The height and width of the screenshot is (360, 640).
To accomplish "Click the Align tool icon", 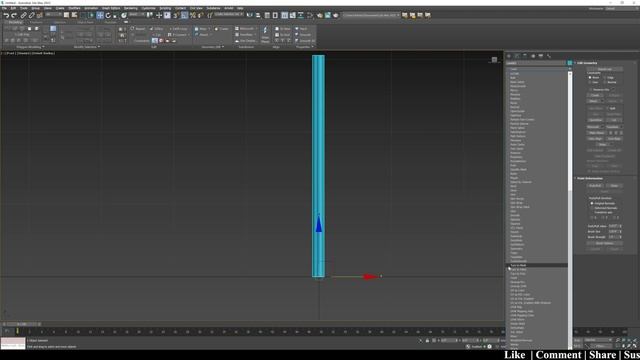I will coord(258,16).
